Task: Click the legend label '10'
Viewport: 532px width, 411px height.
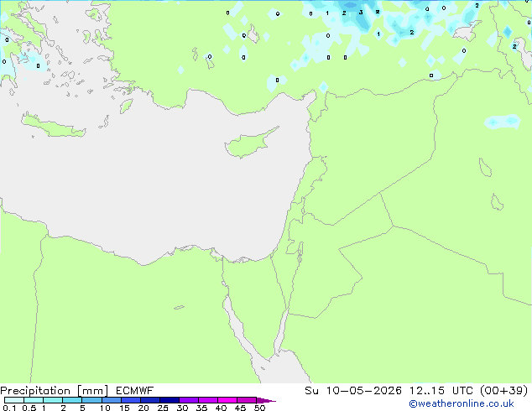Action: click(x=105, y=408)
